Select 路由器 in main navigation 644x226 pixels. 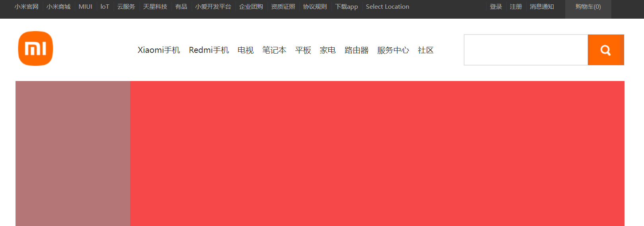(x=357, y=50)
